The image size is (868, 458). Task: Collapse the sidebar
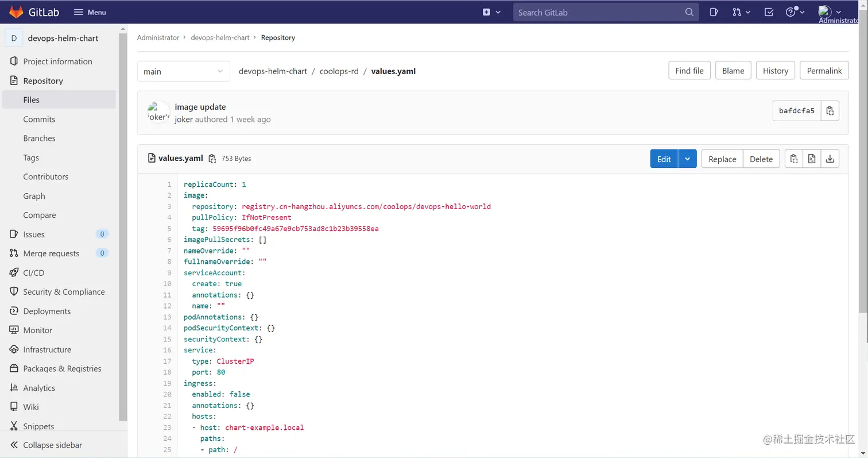coord(59,445)
